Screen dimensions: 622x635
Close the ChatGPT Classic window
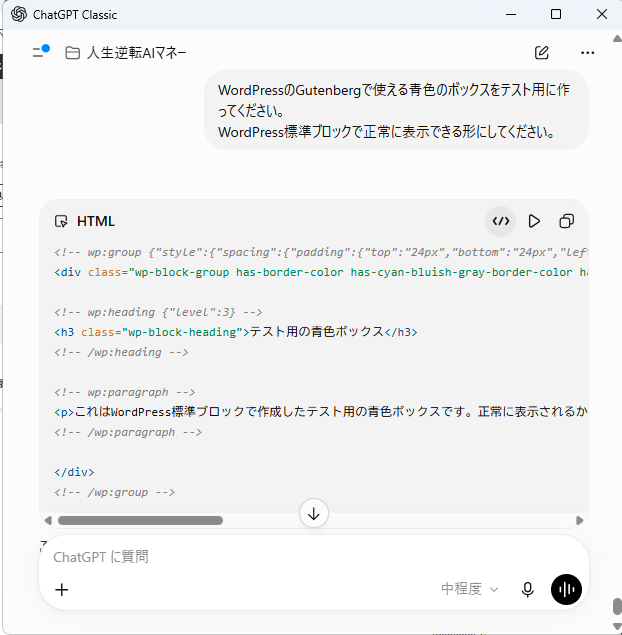[602, 15]
